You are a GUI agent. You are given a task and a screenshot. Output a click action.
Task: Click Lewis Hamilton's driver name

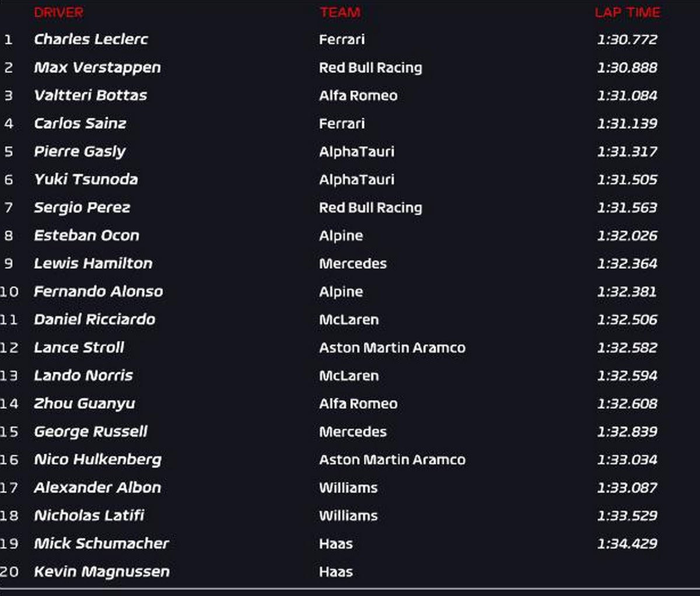click(x=93, y=264)
